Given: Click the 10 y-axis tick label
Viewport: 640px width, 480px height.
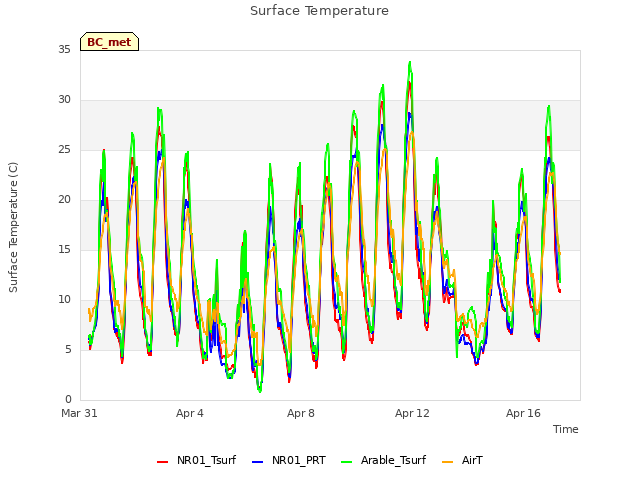Looking at the screenshot, I should (x=64, y=300).
